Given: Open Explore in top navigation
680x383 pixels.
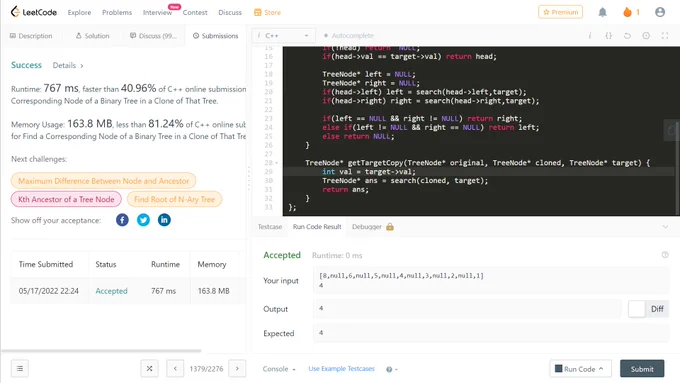Looking at the screenshot, I should click(79, 13).
